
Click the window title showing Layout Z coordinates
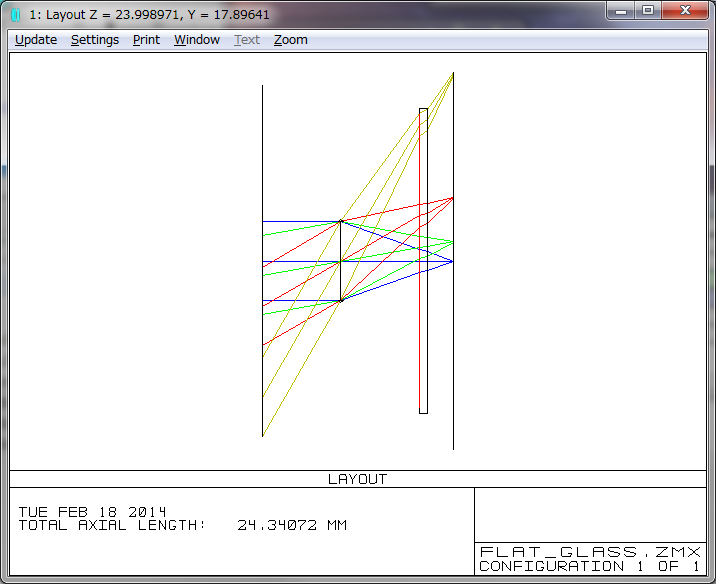pyautogui.click(x=149, y=15)
